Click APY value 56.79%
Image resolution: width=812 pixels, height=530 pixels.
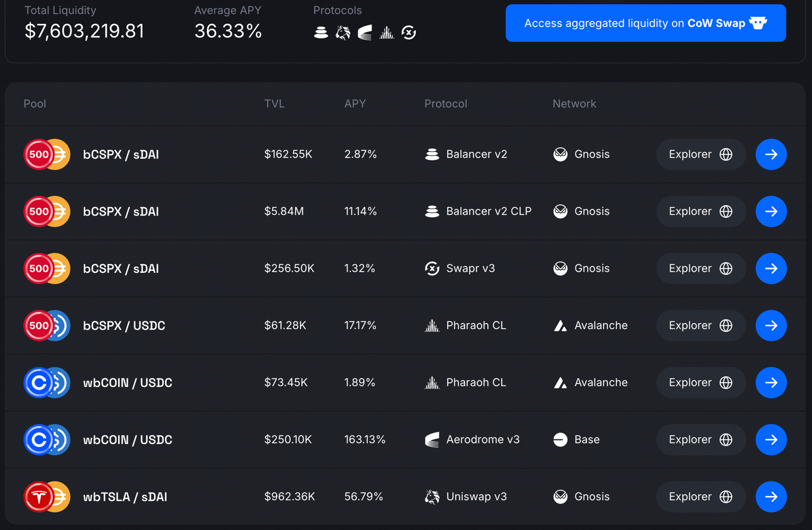click(364, 496)
